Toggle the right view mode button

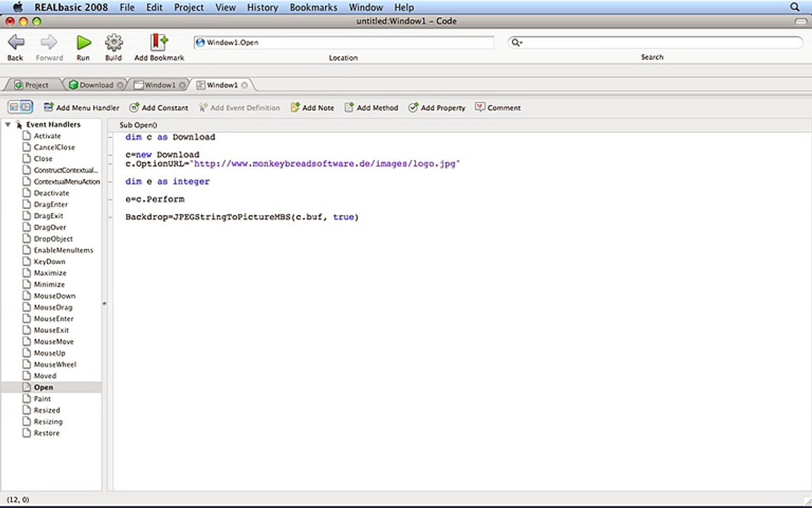(x=26, y=107)
